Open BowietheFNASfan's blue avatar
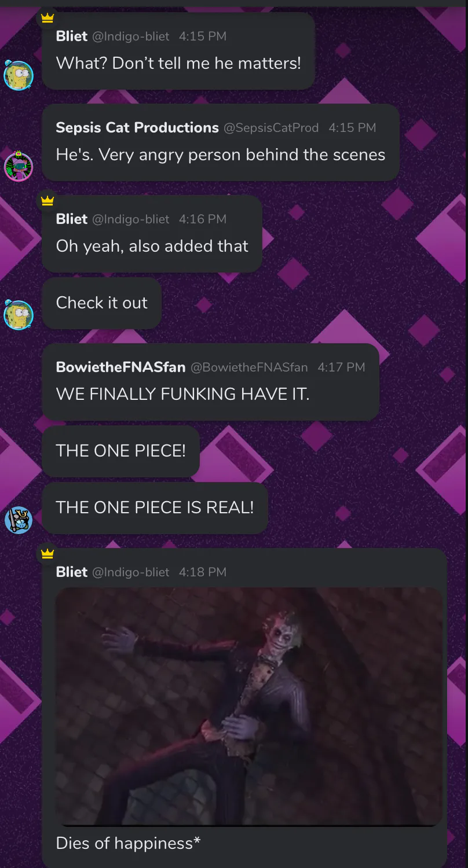 pyautogui.click(x=19, y=520)
